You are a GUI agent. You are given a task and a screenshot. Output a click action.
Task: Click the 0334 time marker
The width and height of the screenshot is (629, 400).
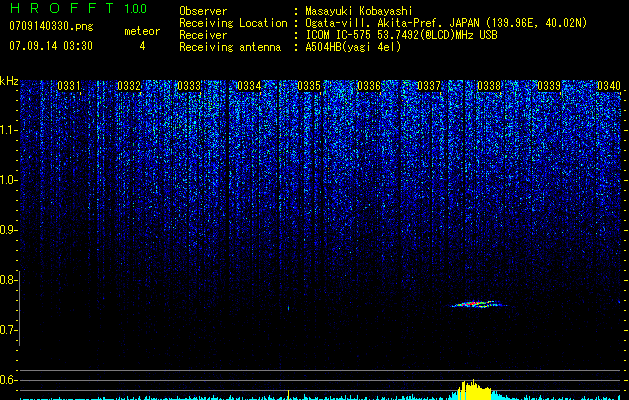(x=249, y=86)
